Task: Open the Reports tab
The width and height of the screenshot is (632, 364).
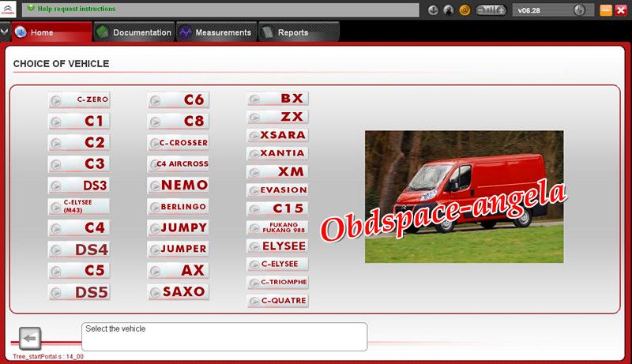Action: coord(299,32)
